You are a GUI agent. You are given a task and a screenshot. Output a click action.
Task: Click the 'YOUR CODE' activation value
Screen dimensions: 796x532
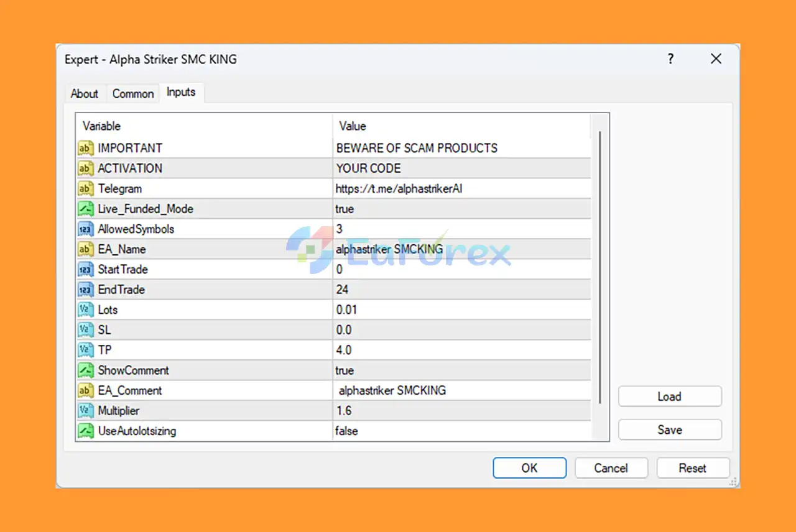point(369,168)
